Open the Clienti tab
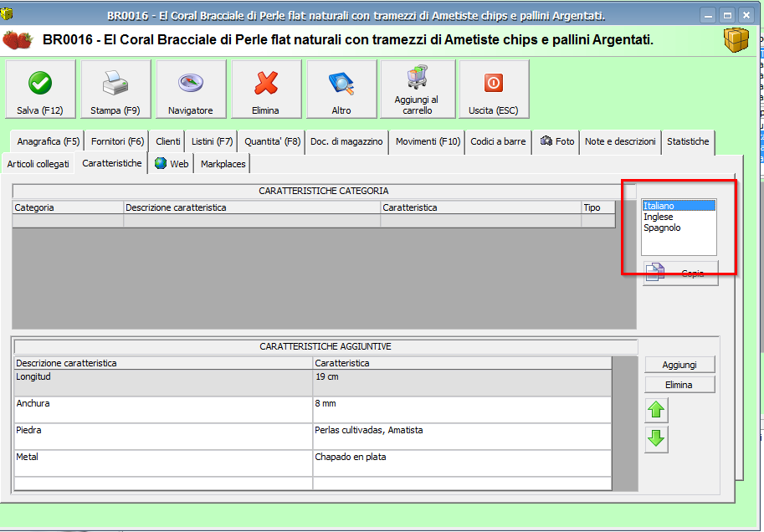The height and width of the screenshot is (532, 764). [167, 141]
